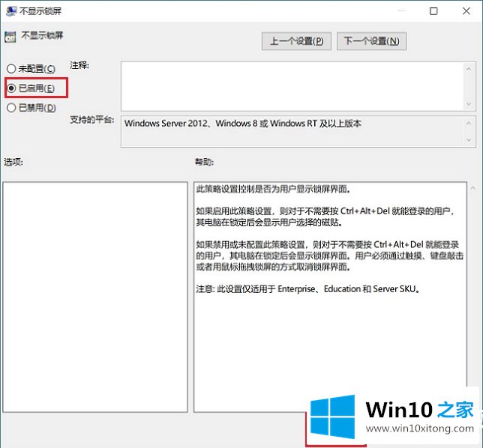Maximize the 不显示锁屏 window
The image size is (483, 448).
[x=433, y=11]
